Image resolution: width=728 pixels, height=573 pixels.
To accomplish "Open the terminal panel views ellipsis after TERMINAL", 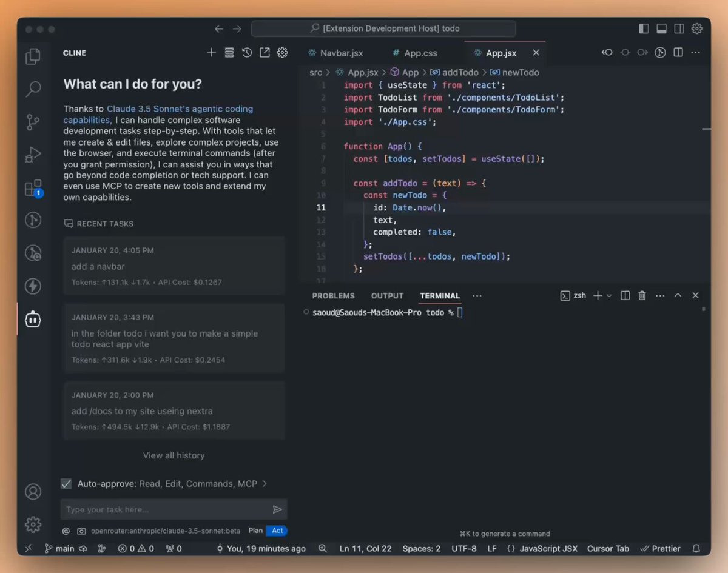I will 477,295.
